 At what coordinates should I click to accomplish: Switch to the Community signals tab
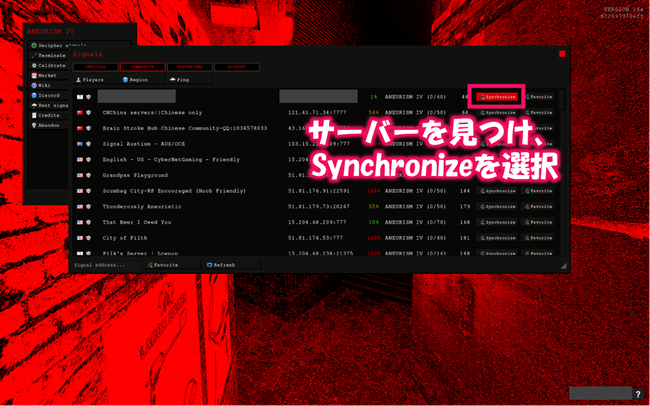pyautogui.click(x=143, y=67)
